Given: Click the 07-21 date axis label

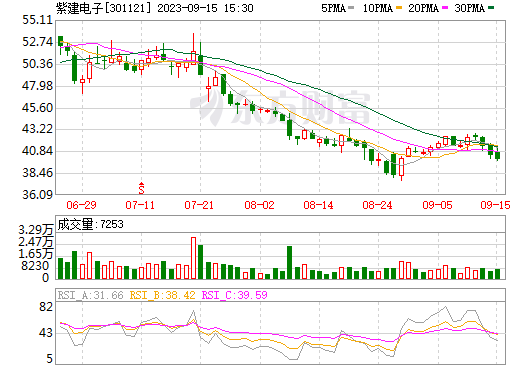Looking at the screenshot, I should coord(199,205).
